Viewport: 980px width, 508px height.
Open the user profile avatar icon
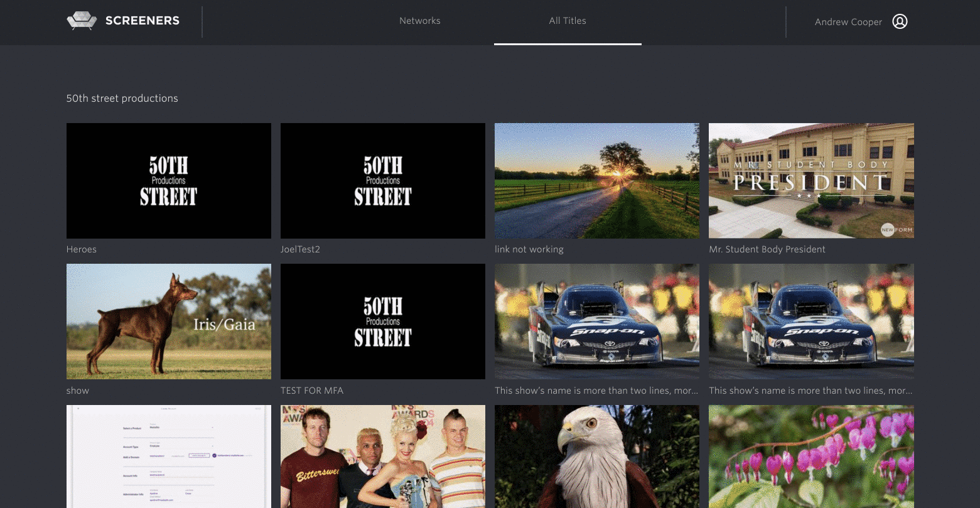(900, 22)
